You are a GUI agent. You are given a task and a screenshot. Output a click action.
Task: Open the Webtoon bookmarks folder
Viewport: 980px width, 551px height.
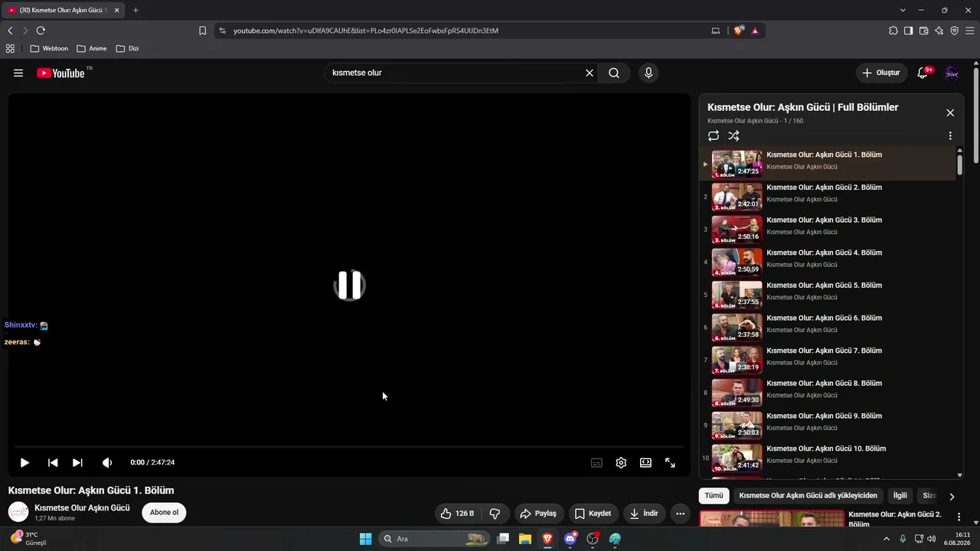[49, 48]
